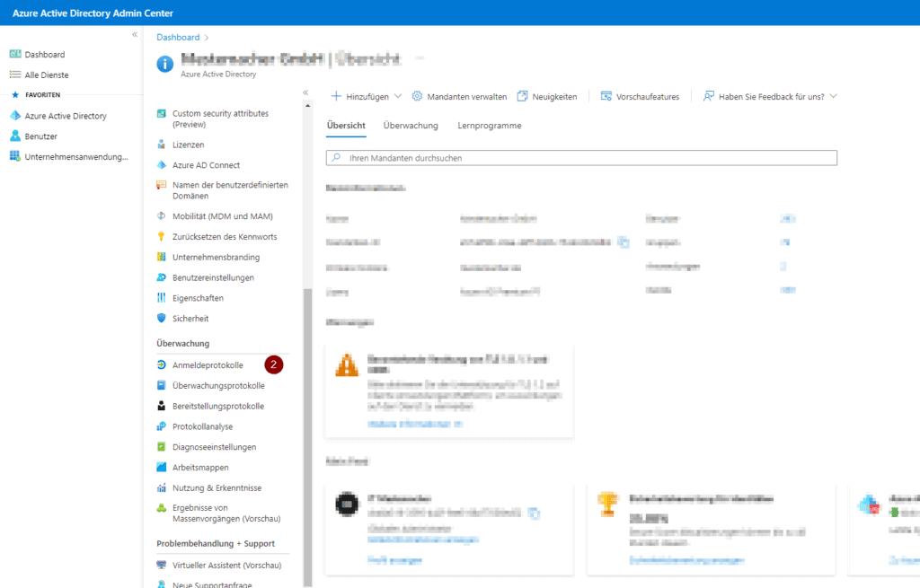Click the benutzerdefinierte Domänen icon
This screenshot has width=920, height=588.
click(162, 185)
